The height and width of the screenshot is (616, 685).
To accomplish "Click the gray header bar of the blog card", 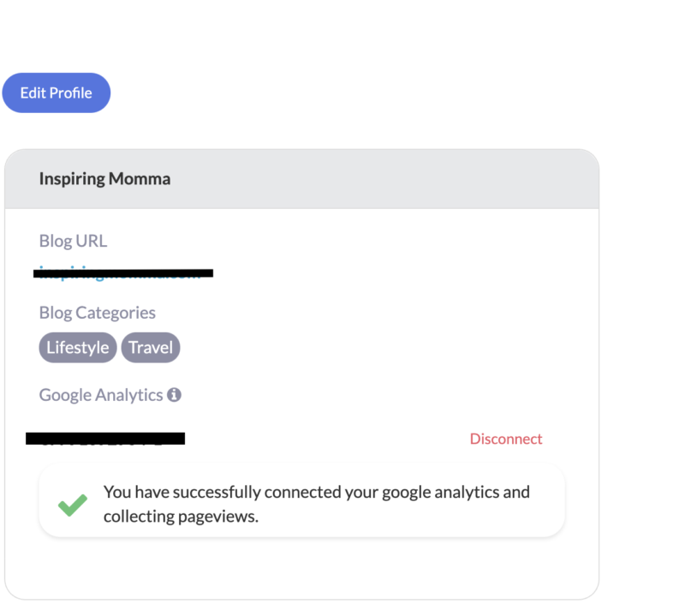I will (302, 179).
